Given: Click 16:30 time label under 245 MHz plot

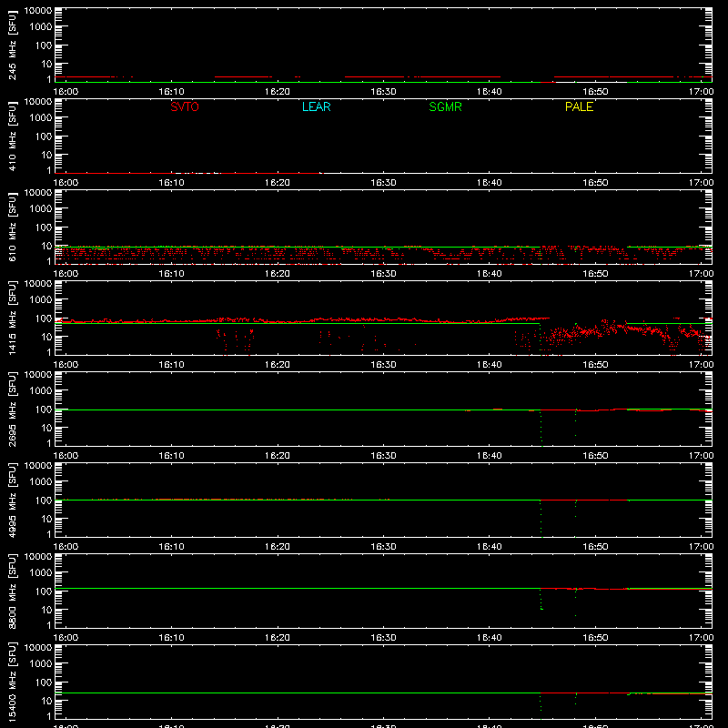Looking at the screenshot, I should [x=383, y=92].
